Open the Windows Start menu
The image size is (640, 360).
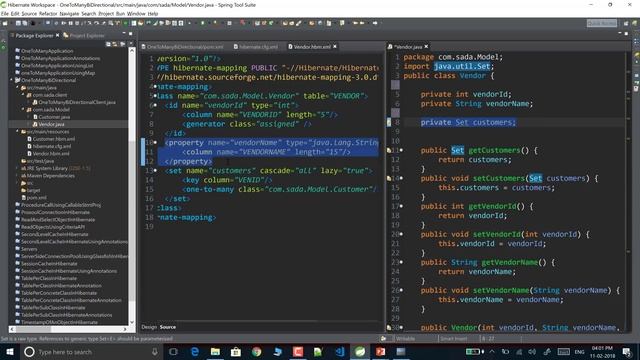click(9, 351)
